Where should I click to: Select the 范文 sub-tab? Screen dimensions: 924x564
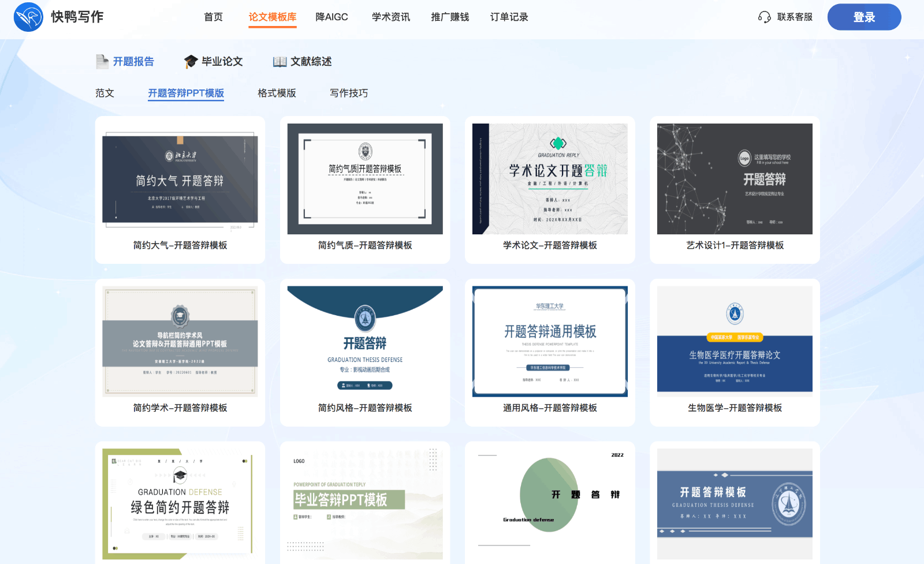(105, 93)
